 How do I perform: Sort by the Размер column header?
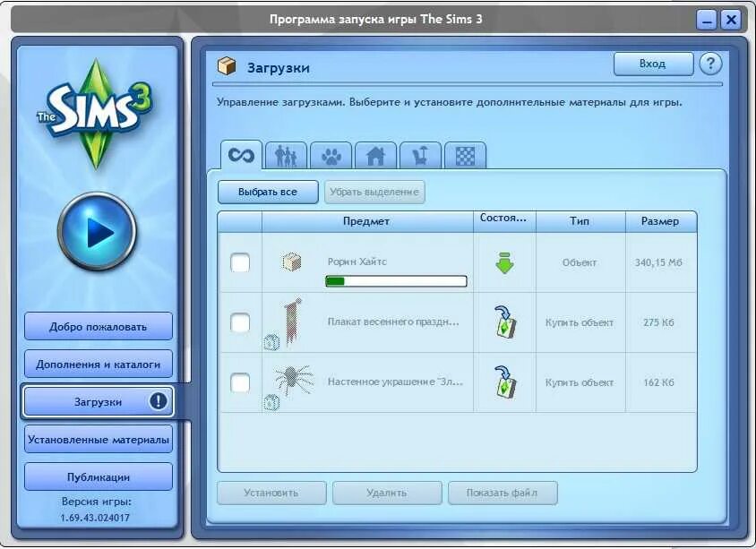click(x=660, y=222)
